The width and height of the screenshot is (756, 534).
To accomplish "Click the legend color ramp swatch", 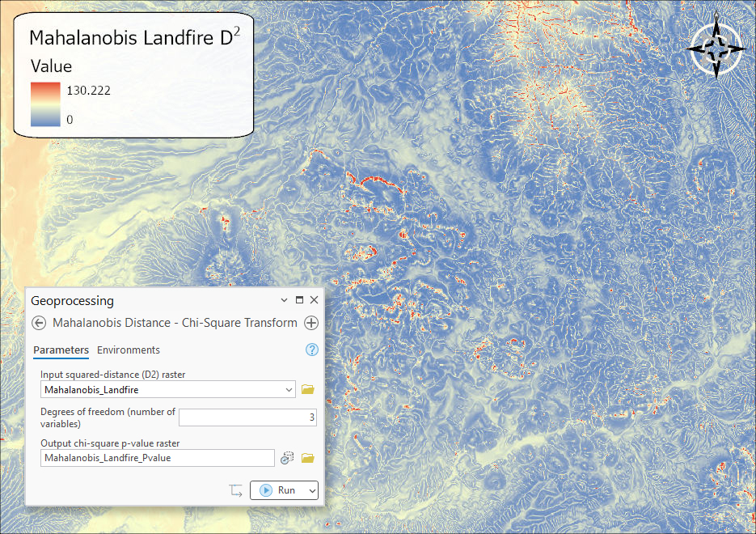I will tap(45, 104).
